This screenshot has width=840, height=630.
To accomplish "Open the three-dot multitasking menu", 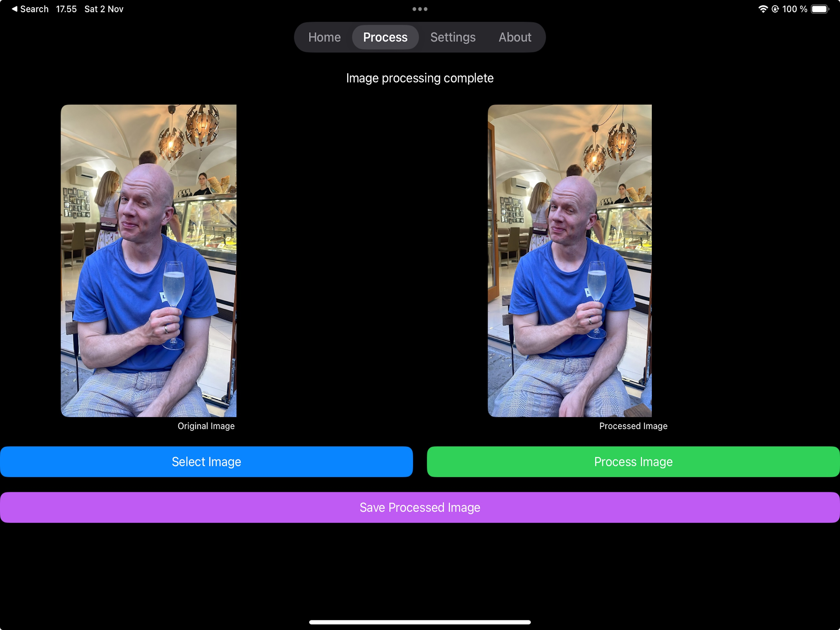I will tap(420, 9).
